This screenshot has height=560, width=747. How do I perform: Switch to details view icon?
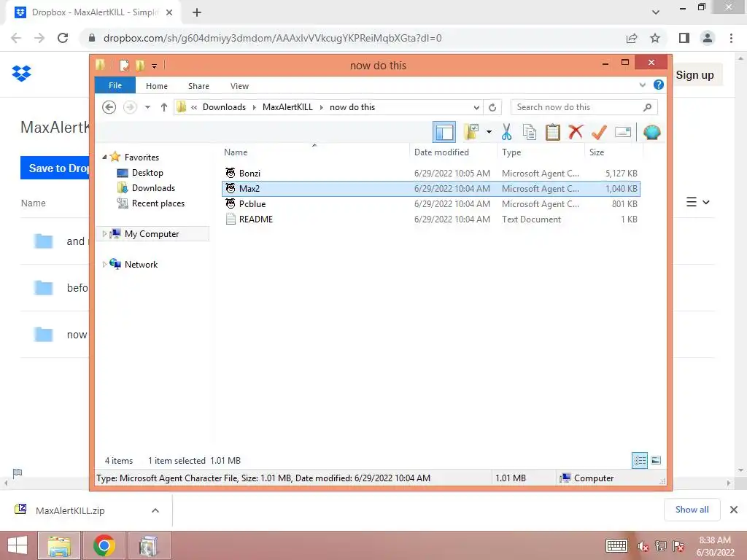click(640, 461)
